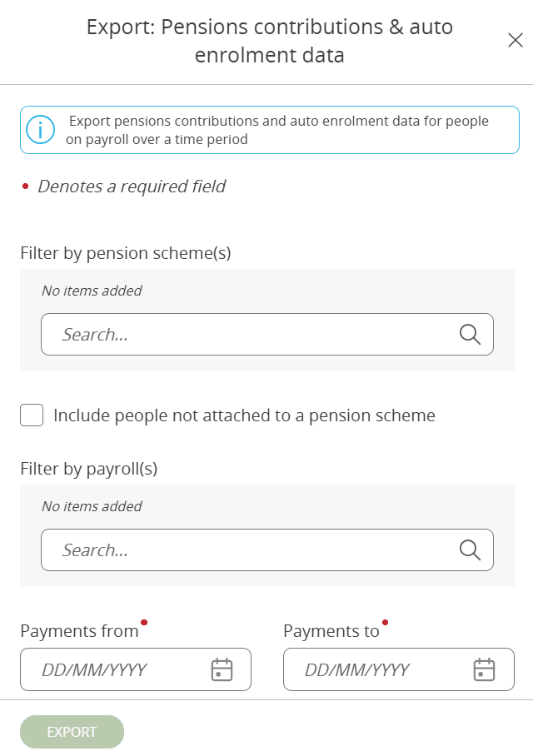Click the Denotes a required field note
Image resolution: width=533 pixels, height=756 pixels.
point(131,187)
